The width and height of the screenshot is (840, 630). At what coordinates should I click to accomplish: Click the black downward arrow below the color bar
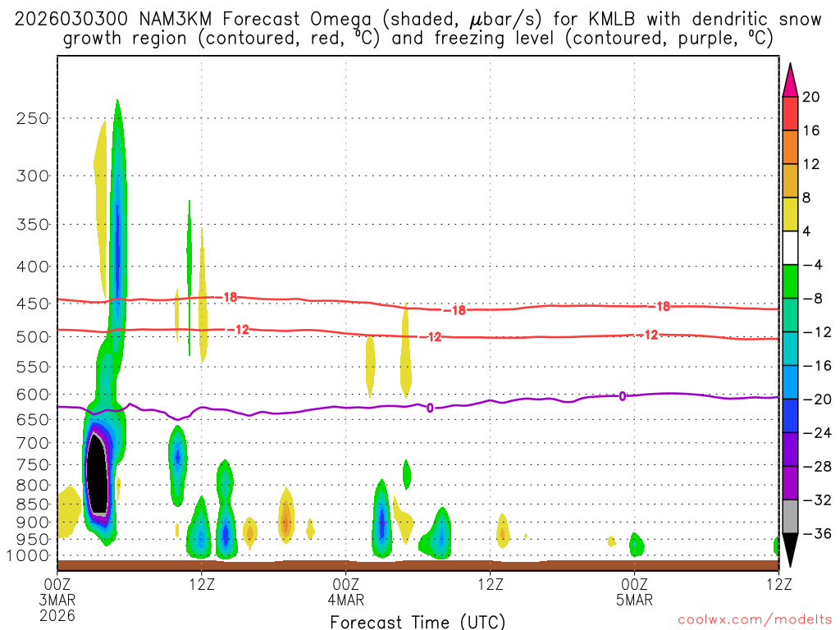click(x=790, y=550)
